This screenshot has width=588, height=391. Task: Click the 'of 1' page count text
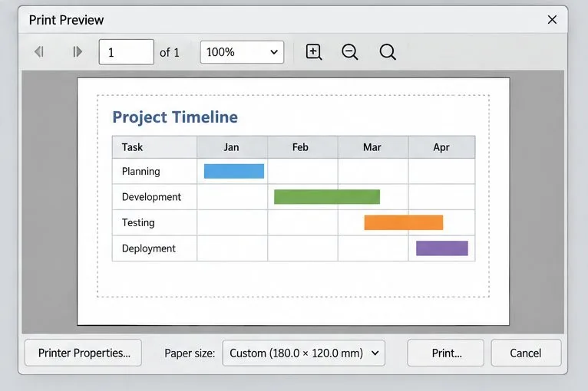[x=170, y=52]
